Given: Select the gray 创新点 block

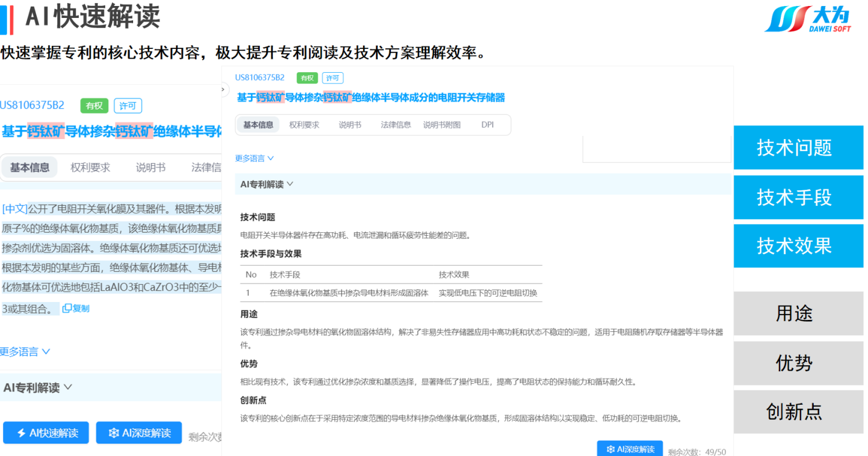Looking at the screenshot, I should 798,412.
